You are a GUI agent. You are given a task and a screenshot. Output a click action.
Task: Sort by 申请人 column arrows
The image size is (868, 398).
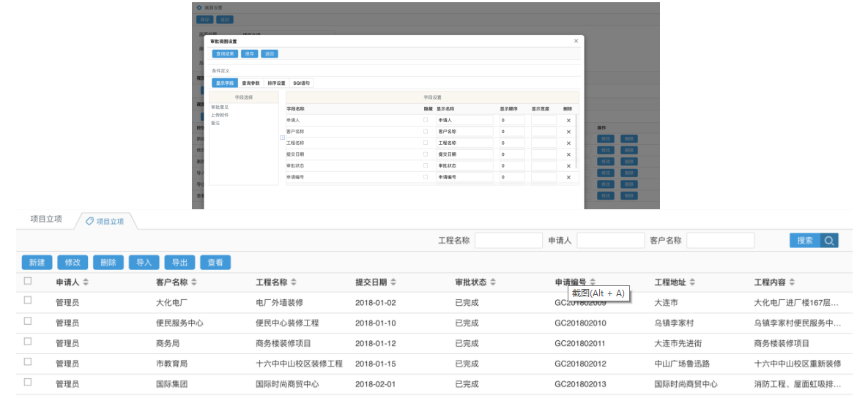point(86,282)
